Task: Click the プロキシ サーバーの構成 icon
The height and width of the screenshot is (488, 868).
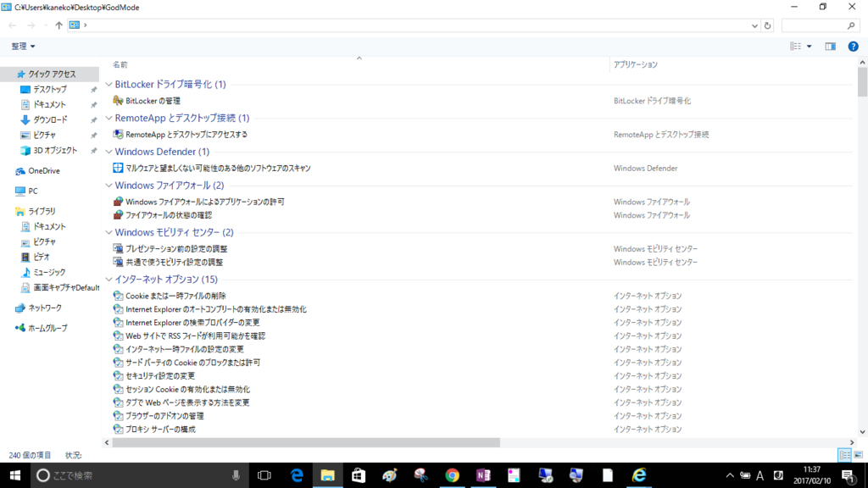Action: click(x=118, y=430)
